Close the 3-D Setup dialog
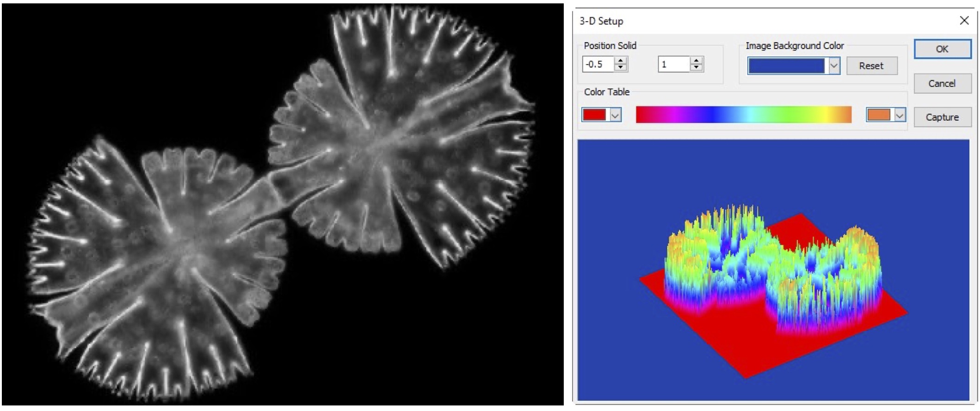980x411 pixels. pos(964,21)
